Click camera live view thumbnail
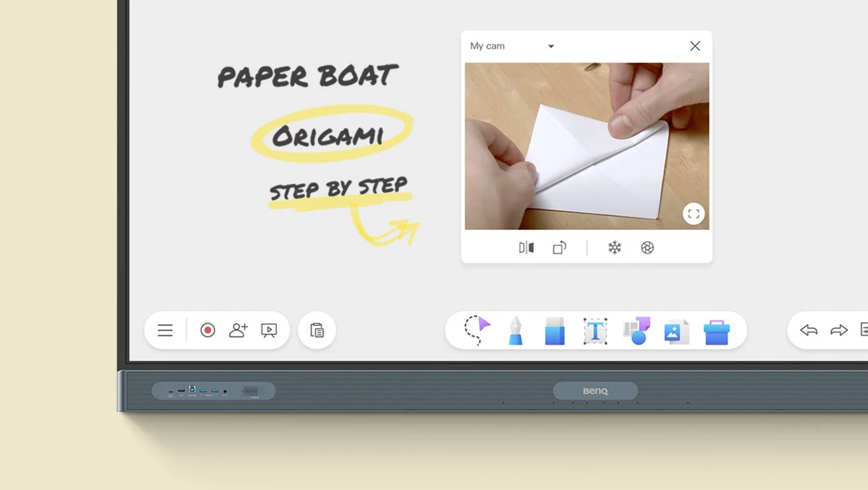 point(586,146)
